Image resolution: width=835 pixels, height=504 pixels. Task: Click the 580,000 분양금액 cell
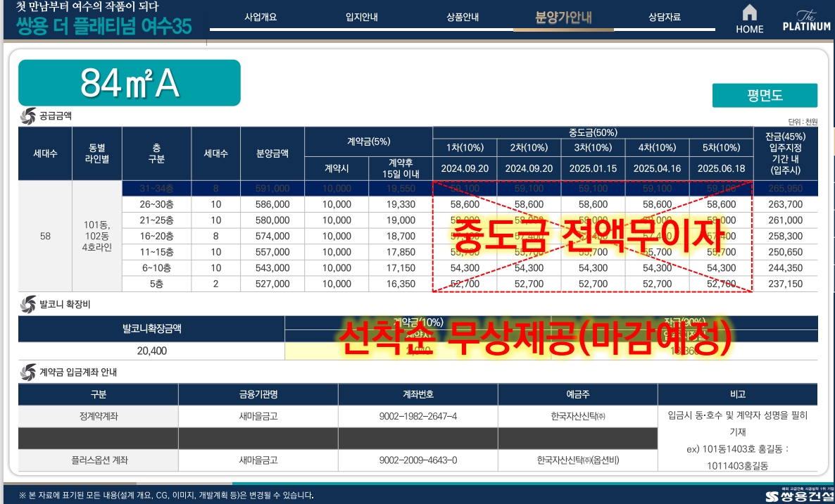coord(272,220)
